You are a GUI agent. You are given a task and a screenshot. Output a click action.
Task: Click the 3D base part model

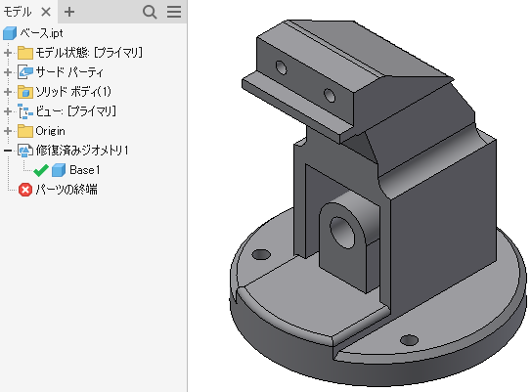point(378,203)
